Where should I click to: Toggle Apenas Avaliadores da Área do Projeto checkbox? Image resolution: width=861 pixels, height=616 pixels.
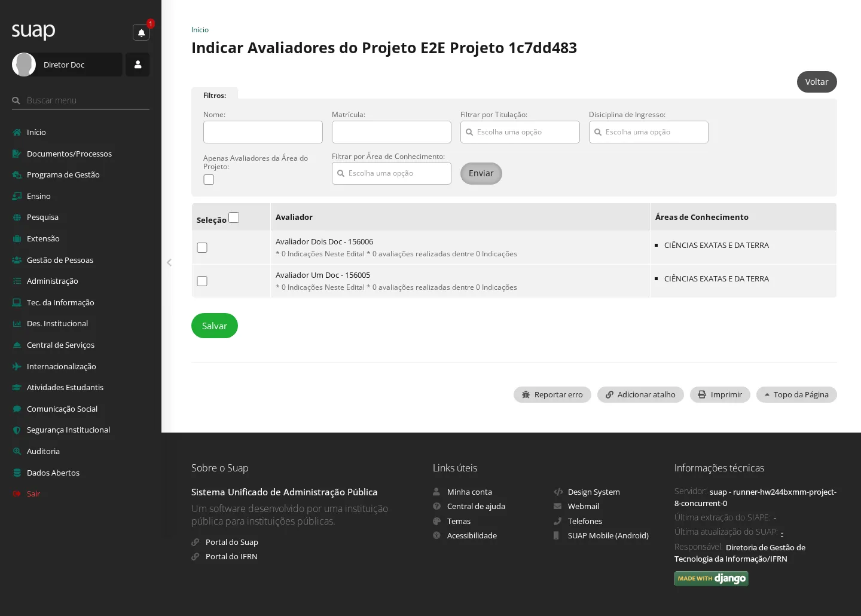[x=209, y=179]
